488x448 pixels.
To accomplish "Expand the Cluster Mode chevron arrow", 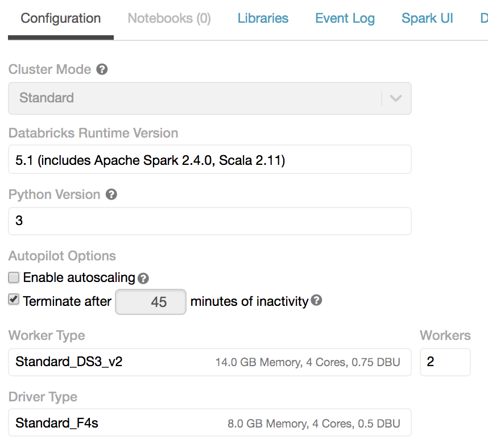I will click(x=396, y=98).
